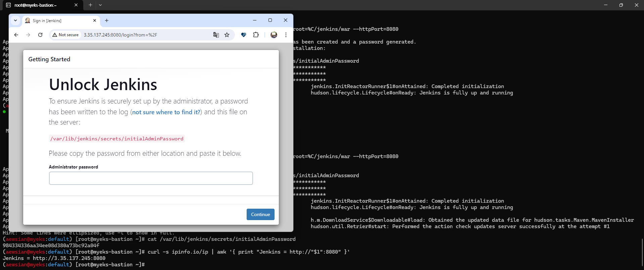Click the blue heart extension icon

244,35
